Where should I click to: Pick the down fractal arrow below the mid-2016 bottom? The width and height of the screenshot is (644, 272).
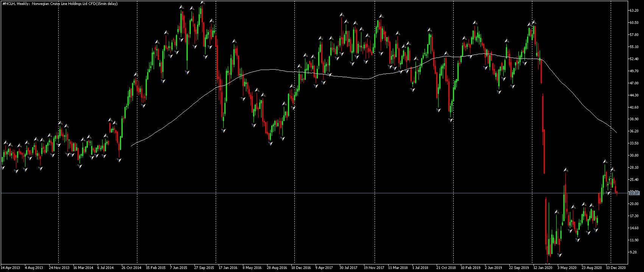click(x=270, y=143)
